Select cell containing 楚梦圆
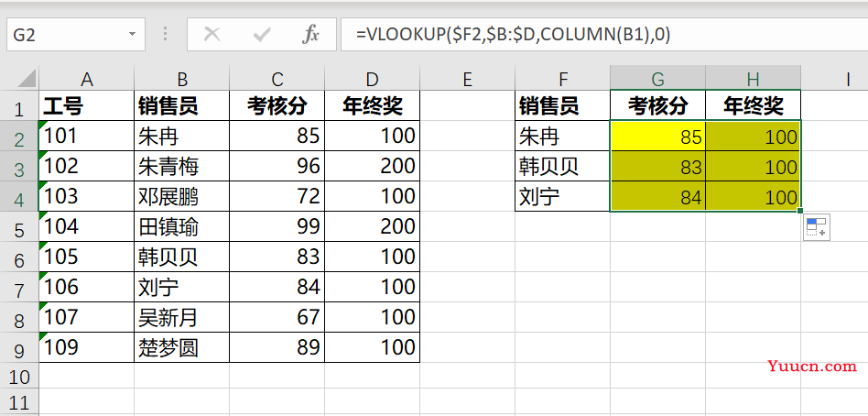This screenshot has width=868, height=416. pyautogui.click(x=181, y=346)
